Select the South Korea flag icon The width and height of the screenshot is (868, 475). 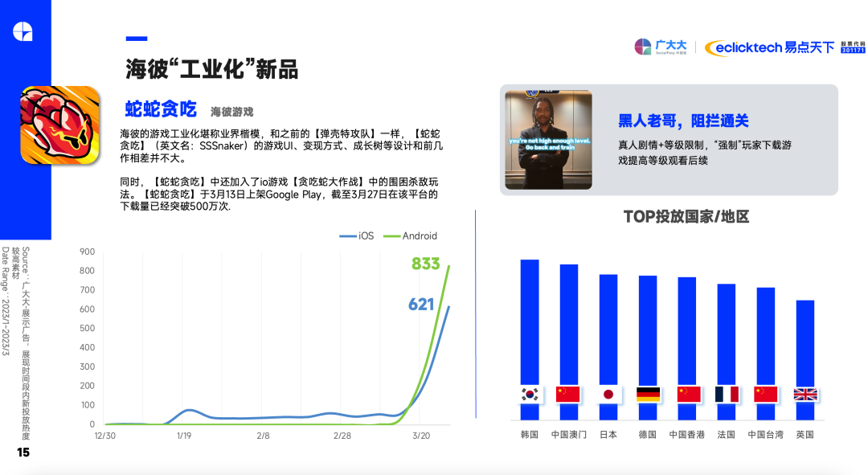pyautogui.click(x=530, y=394)
